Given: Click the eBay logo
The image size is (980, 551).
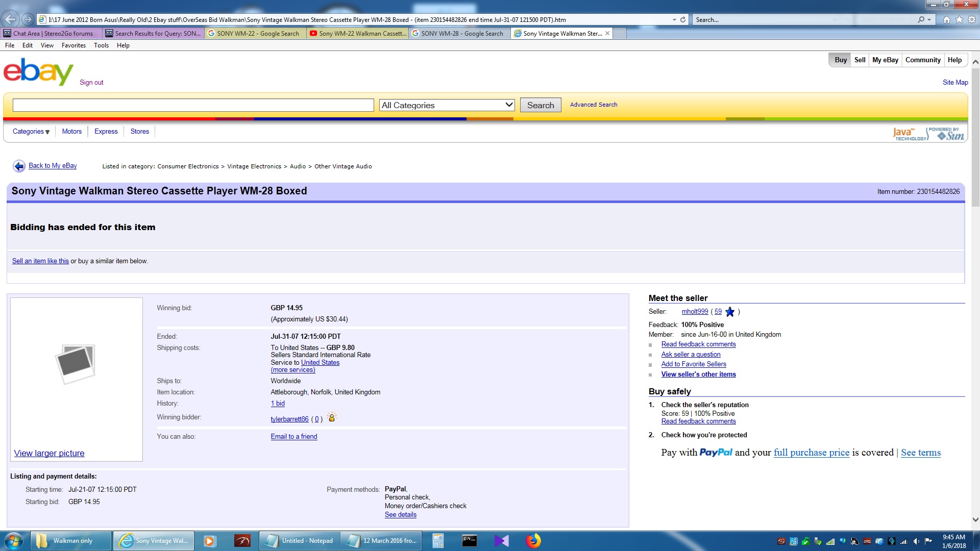Looking at the screenshot, I should coord(38,71).
